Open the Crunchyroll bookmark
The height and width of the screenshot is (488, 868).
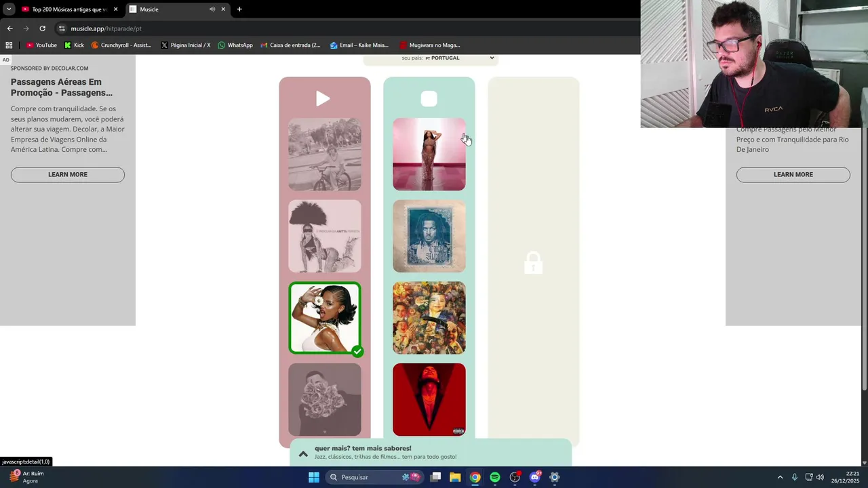pos(121,45)
